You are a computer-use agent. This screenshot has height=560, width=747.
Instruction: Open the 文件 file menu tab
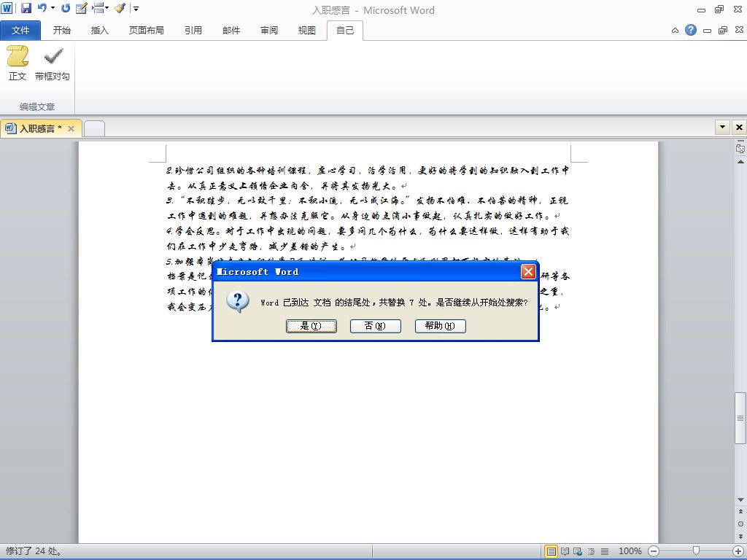20,31
